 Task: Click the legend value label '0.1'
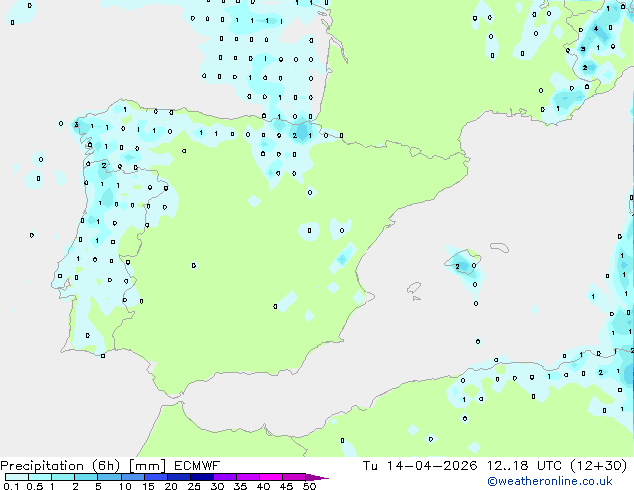pos(11,486)
